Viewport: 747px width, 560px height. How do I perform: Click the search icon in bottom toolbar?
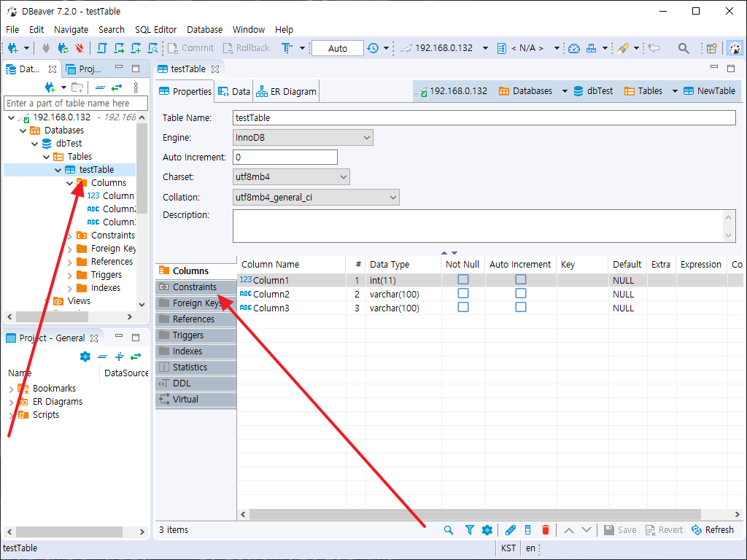pyautogui.click(x=449, y=530)
